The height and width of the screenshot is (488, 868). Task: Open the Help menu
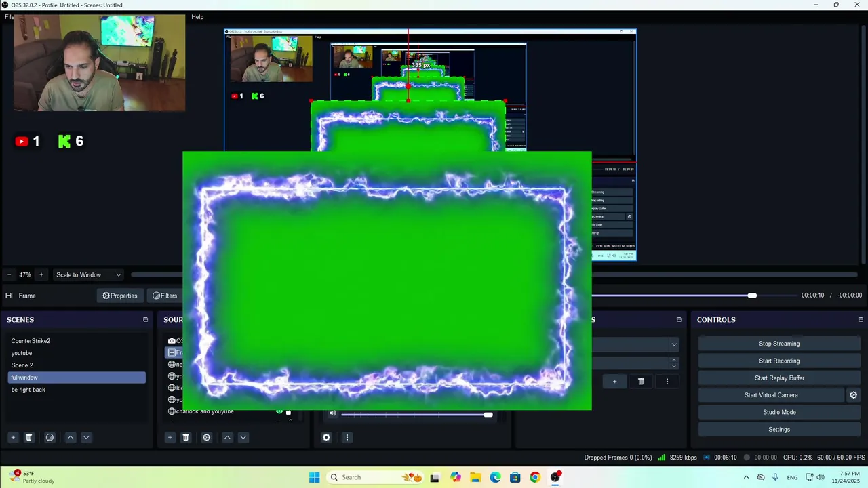[197, 17]
